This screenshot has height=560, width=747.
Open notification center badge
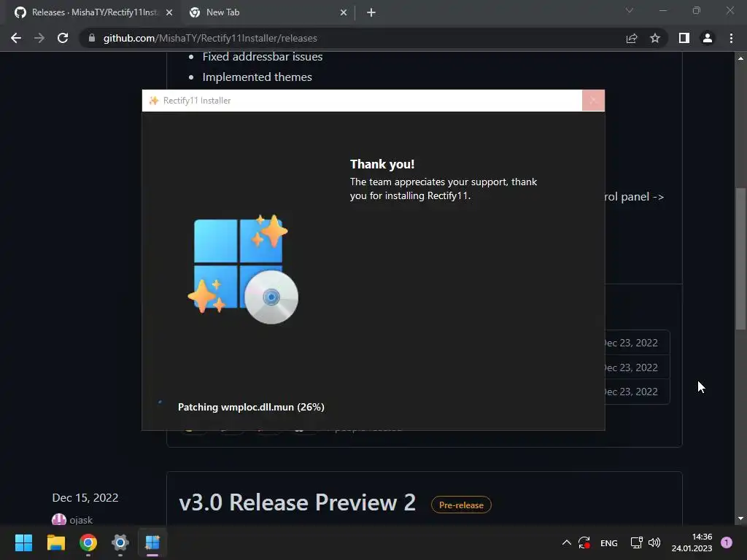[727, 542]
